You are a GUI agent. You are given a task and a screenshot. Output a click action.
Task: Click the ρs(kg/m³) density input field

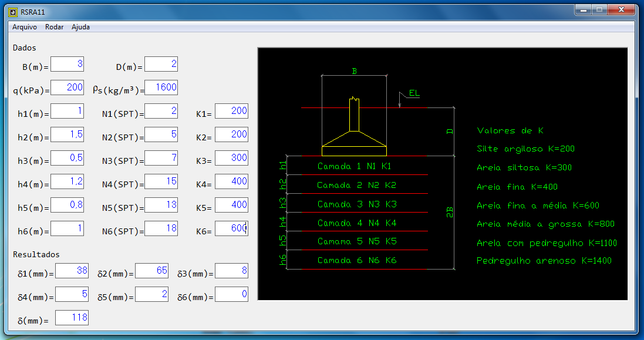[x=161, y=87]
